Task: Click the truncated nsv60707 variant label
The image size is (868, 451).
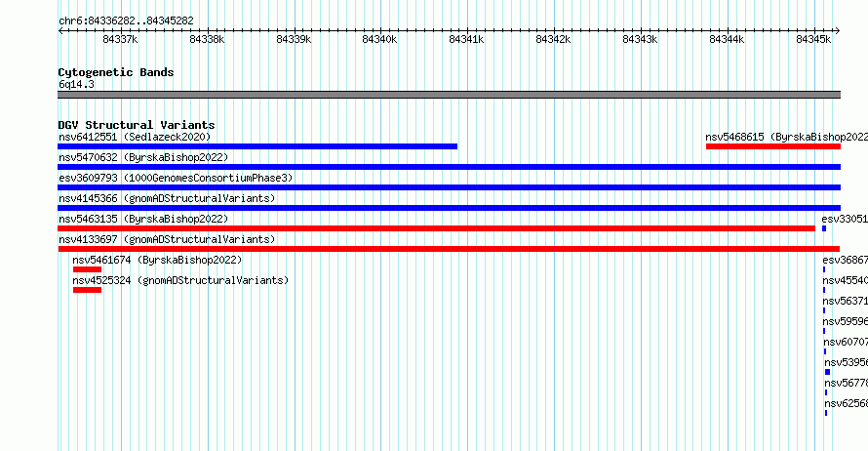Action: (x=846, y=342)
